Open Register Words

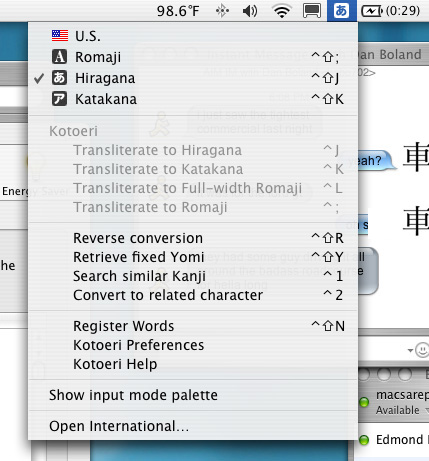click(193, 326)
